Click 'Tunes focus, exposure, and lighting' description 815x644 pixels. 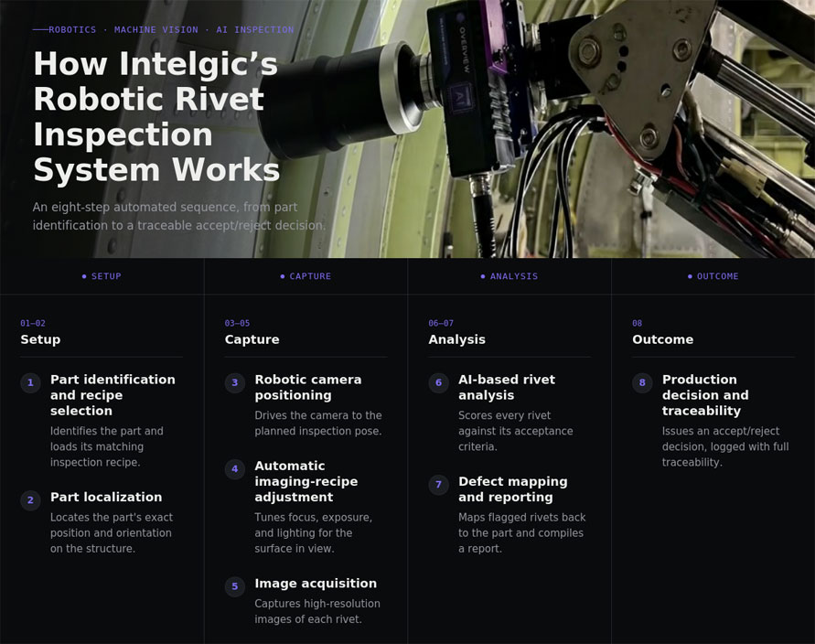pos(314,532)
